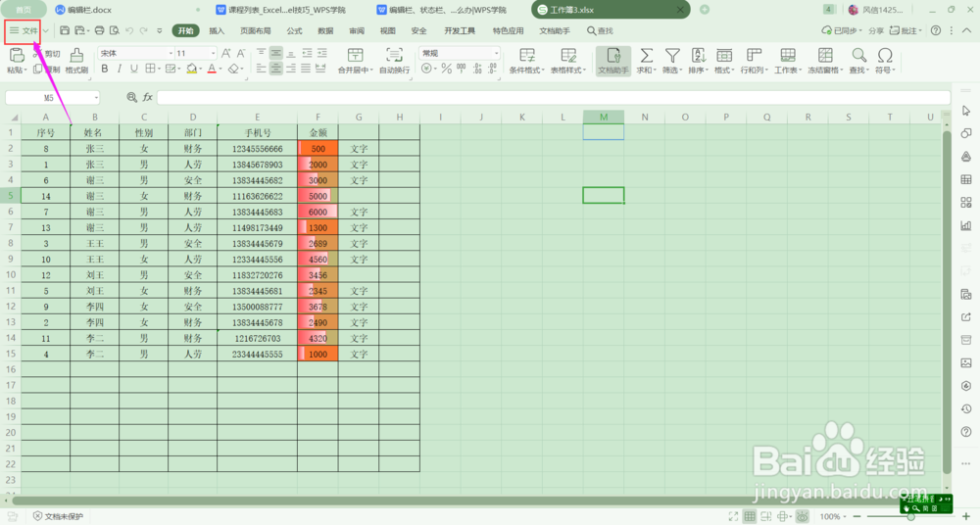Toggle align left
The width and height of the screenshot is (980, 525).
point(262,69)
